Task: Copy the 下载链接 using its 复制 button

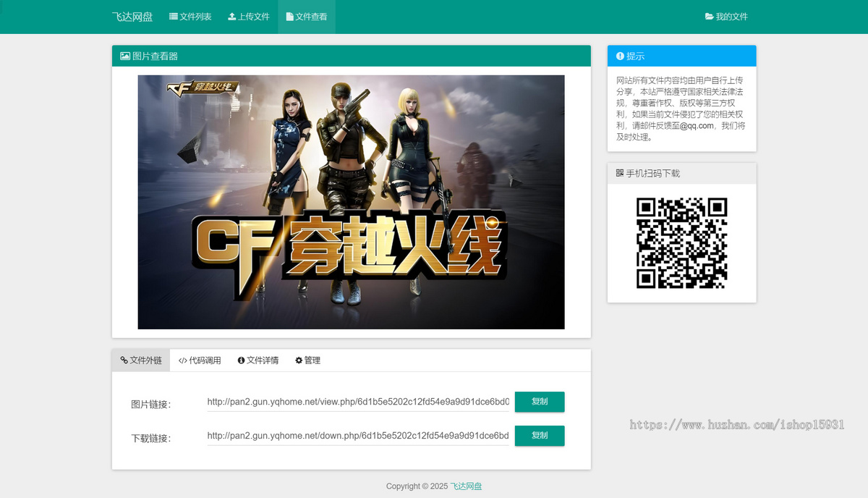Action: pos(539,436)
